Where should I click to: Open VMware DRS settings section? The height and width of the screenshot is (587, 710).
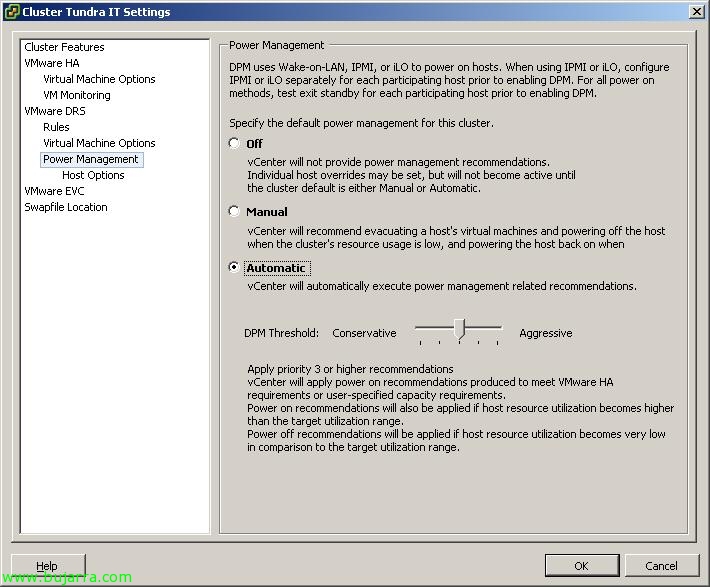point(55,111)
